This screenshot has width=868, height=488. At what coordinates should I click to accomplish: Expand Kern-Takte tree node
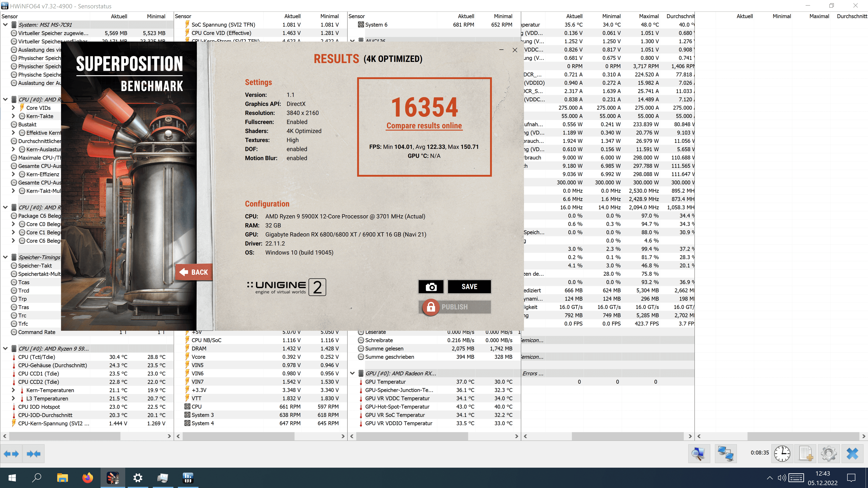(x=14, y=116)
